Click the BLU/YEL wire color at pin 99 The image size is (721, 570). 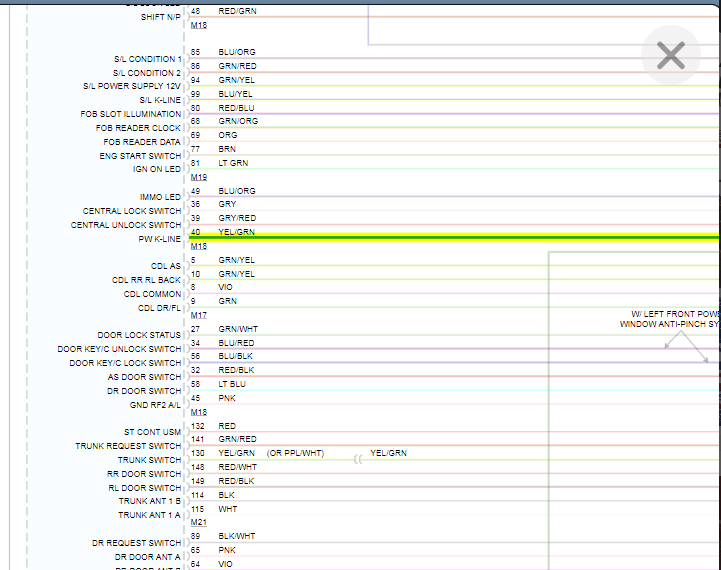click(235, 94)
